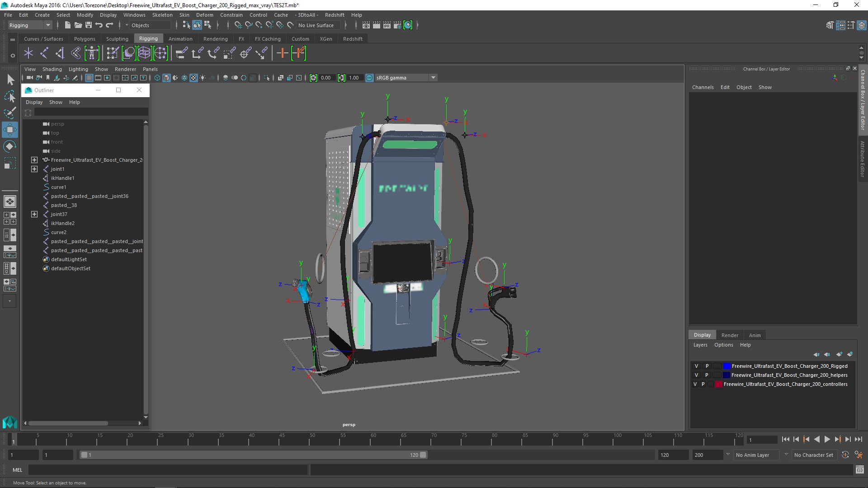
Task: Go to start of playback range
Action: click(786, 439)
